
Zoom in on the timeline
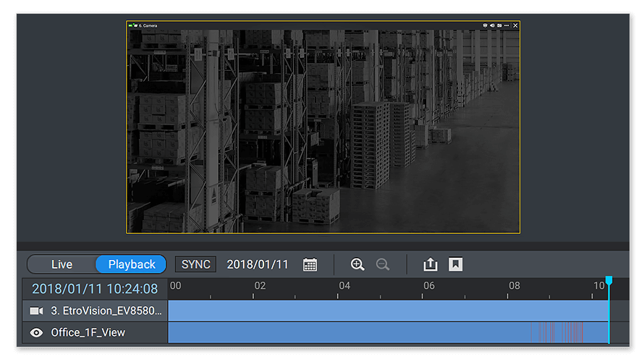pos(357,264)
